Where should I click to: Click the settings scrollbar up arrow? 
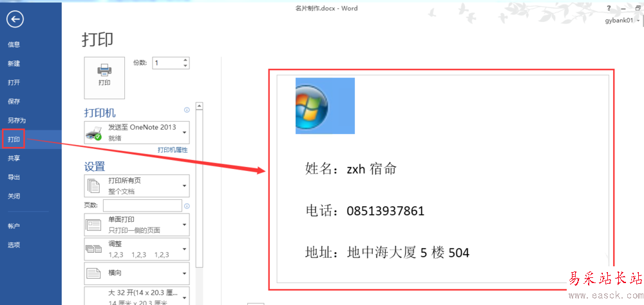pyautogui.click(x=199, y=106)
